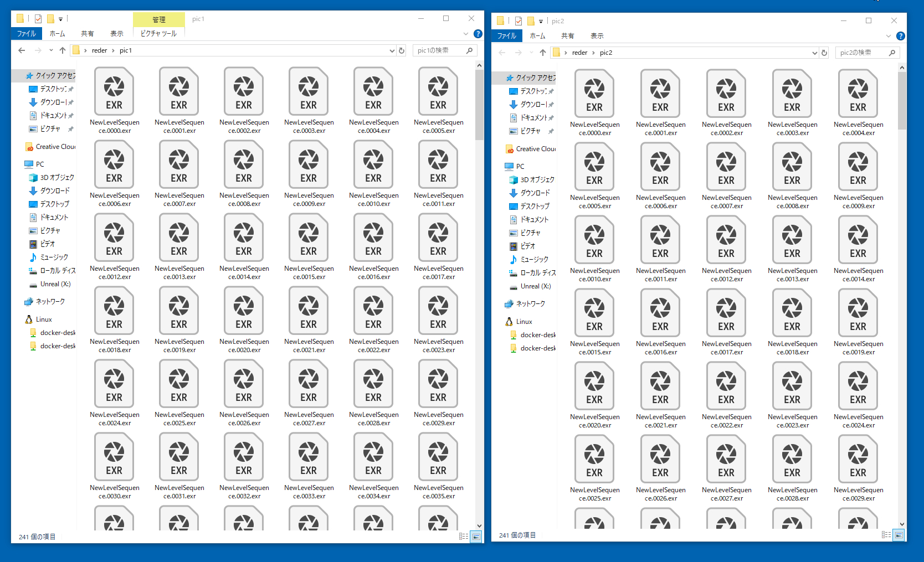Open the 表示 tab in pic2 window

coord(597,36)
